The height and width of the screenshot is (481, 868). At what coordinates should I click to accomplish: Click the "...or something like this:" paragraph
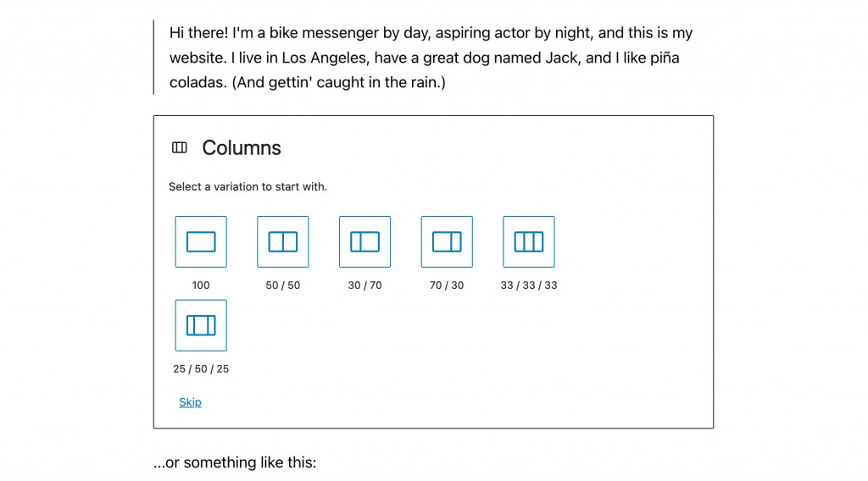(x=235, y=463)
